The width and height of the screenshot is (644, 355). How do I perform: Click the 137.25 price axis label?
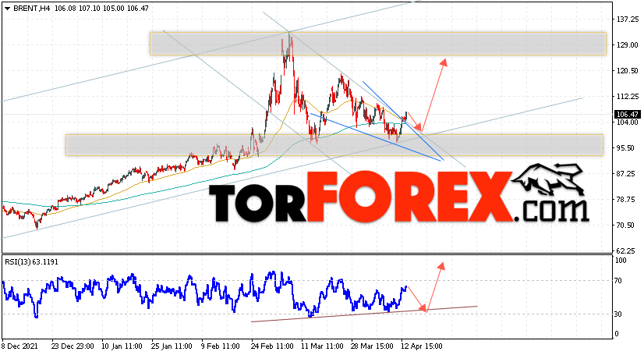[627, 20]
